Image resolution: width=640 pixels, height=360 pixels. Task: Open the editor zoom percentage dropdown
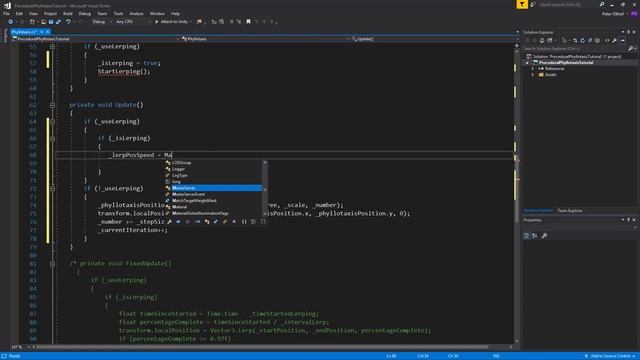19,347
